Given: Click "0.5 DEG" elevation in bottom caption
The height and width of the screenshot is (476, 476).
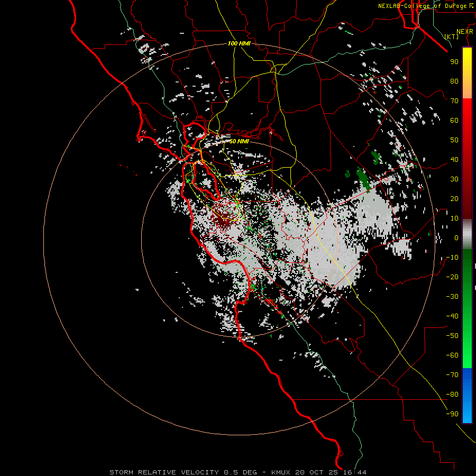Looking at the screenshot, I should pyautogui.click(x=240, y=472).
